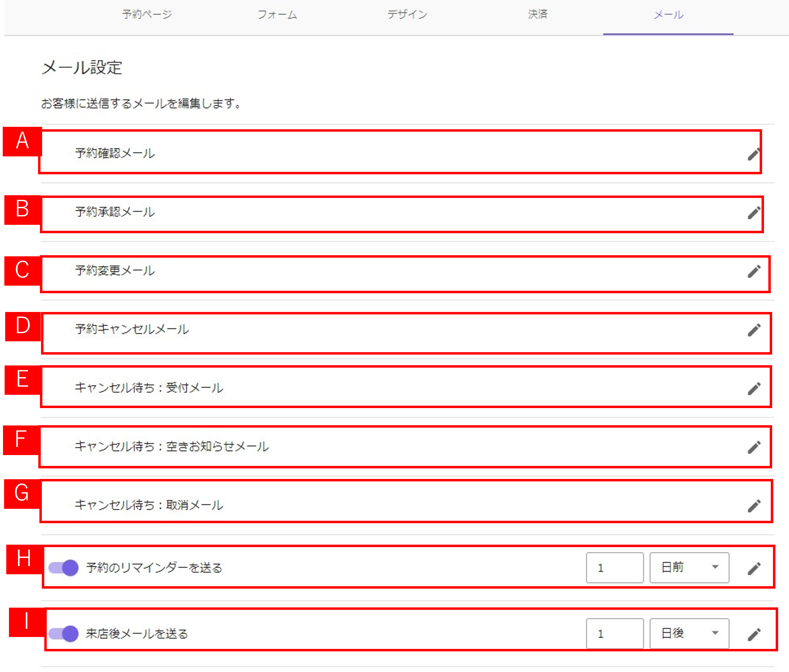Edit キャンセル待ち：空きお知らせメール with pencil icon
Image resolution: width=789 pixels, height=672 pixels.
tap(754, 447)
